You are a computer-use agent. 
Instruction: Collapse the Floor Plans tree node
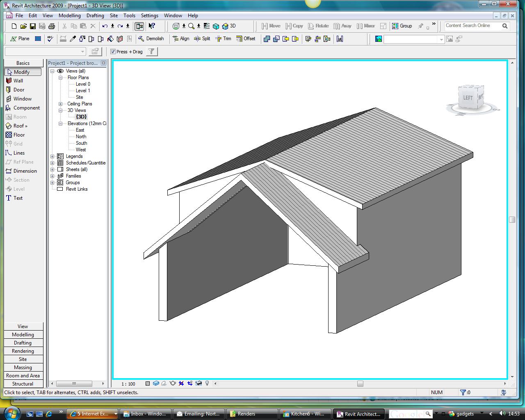(x=60, y=78)
